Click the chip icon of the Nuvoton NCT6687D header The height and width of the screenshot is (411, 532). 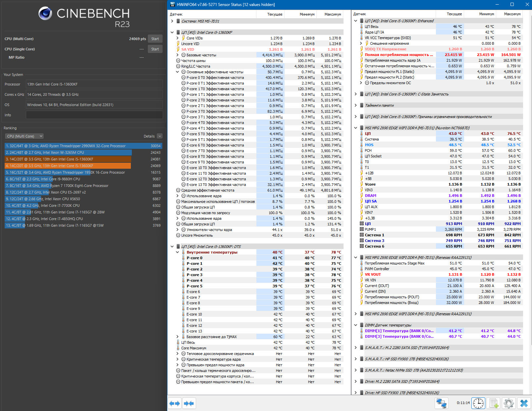point(362,128)
